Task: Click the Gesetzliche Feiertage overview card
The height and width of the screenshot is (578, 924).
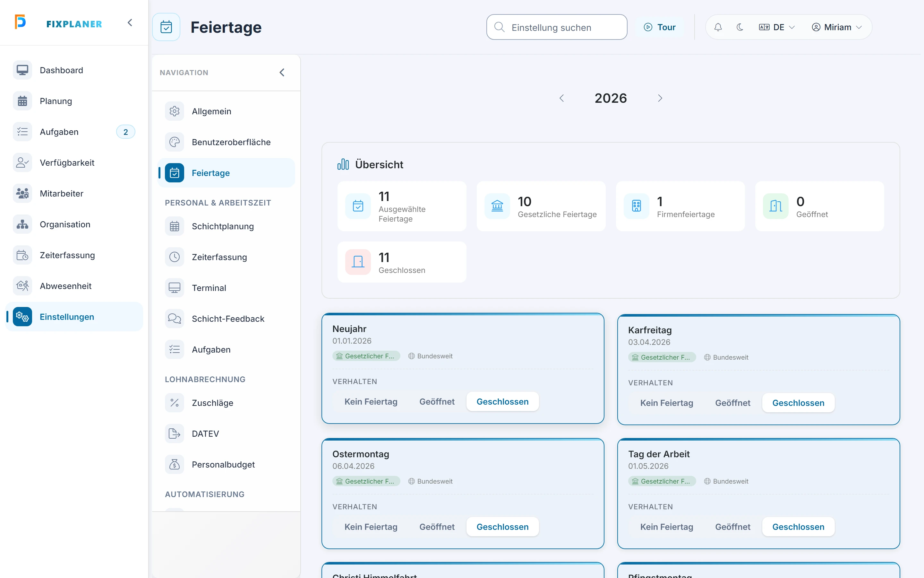Action: (x=541, y=206)
